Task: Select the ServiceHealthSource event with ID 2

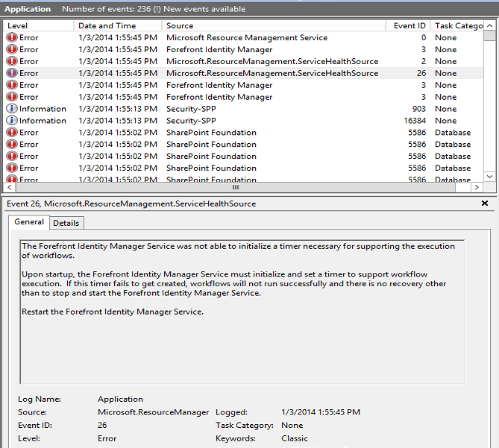Action: (x=243, y=61)
